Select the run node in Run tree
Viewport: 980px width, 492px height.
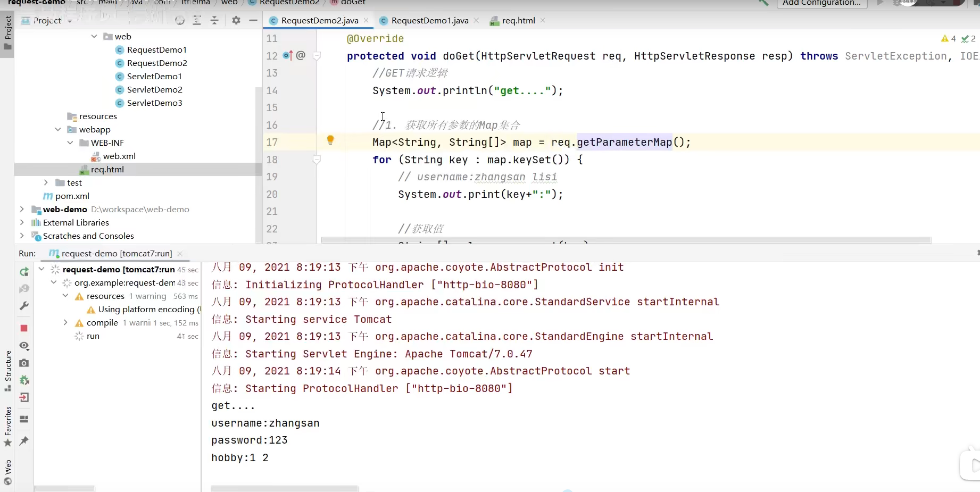tap(93, 336)
